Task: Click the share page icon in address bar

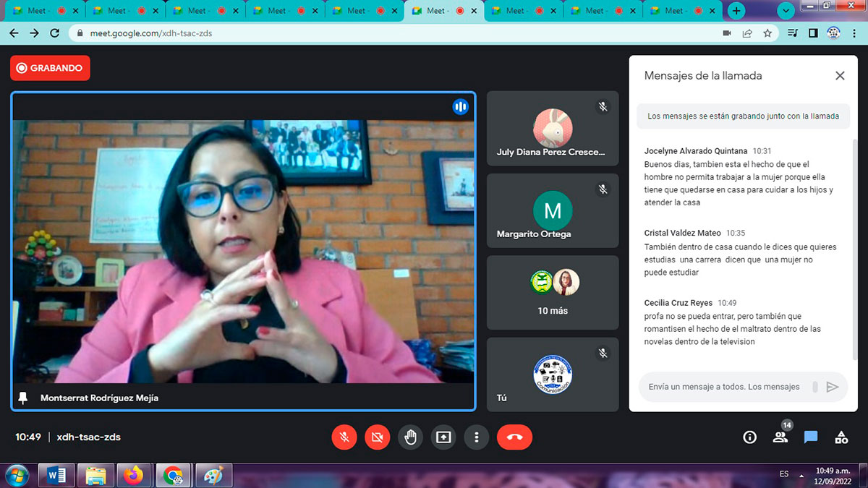Action: point(747,33)
